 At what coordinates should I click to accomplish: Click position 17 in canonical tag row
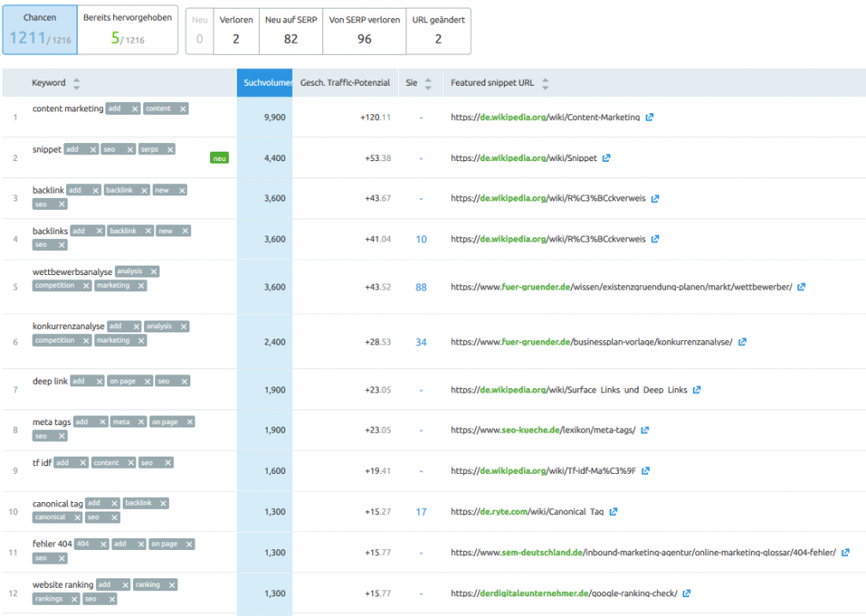point(421,511)
